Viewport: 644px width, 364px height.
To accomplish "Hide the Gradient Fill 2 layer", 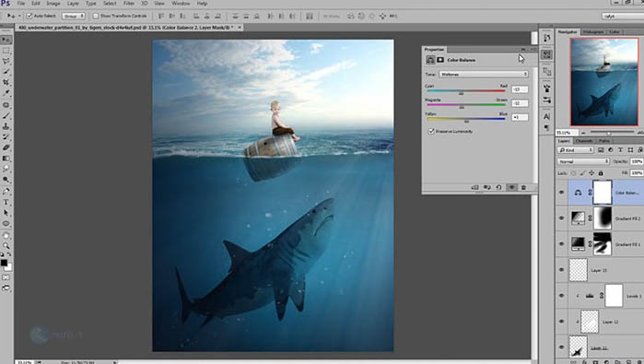I will (x=561, y=218).
